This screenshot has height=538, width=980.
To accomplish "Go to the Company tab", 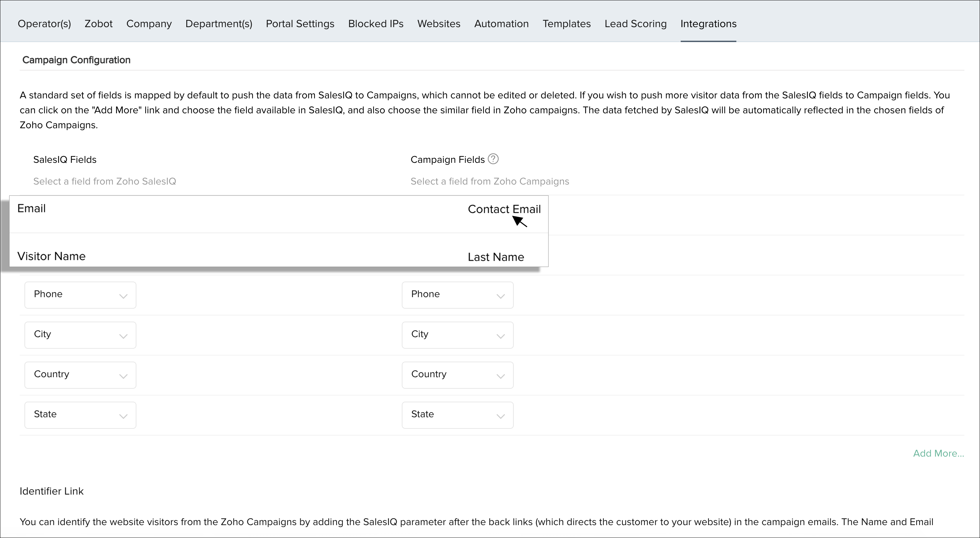I will pos(149,23).
